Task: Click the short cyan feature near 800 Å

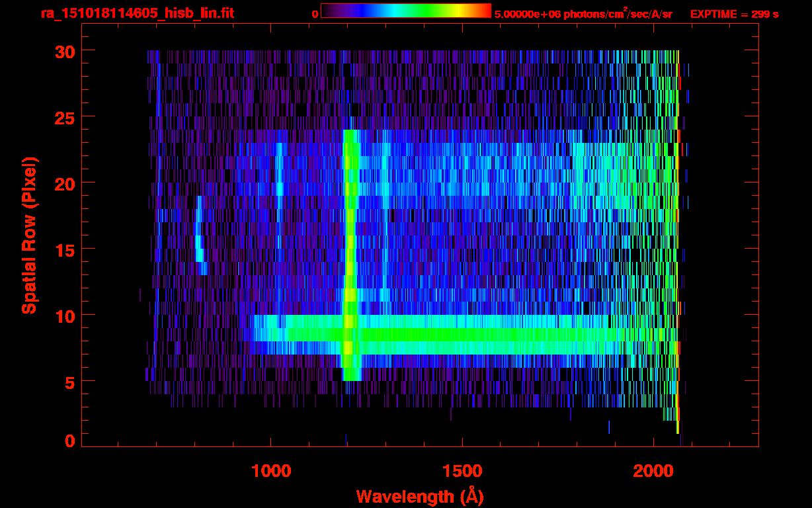Action: tap(201, 236)
